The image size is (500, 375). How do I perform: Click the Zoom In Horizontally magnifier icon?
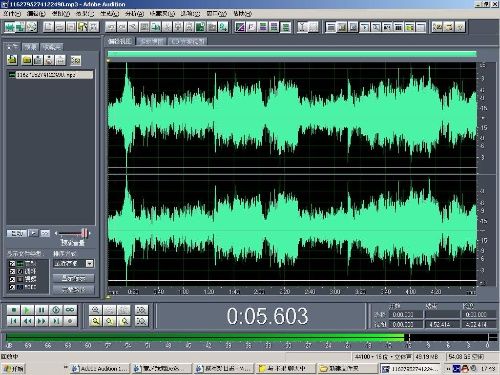pyautogui.click(x=95, y=310)
